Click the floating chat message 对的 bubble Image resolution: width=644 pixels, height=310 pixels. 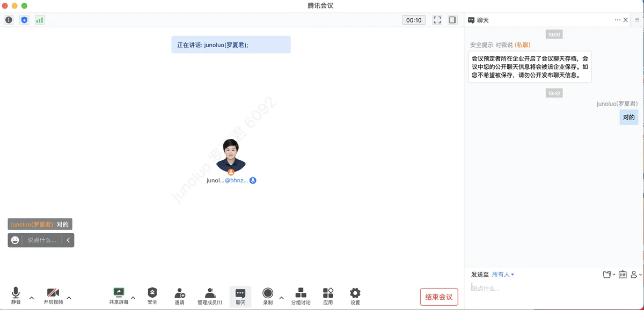tap(40, 224)
